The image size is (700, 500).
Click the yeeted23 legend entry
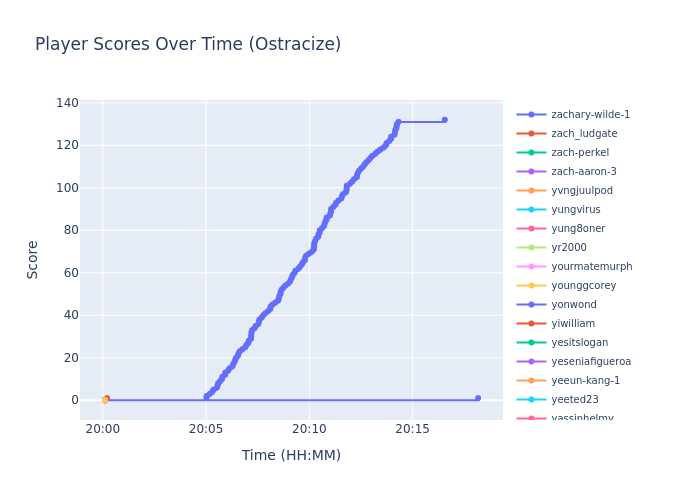point(575,400)
